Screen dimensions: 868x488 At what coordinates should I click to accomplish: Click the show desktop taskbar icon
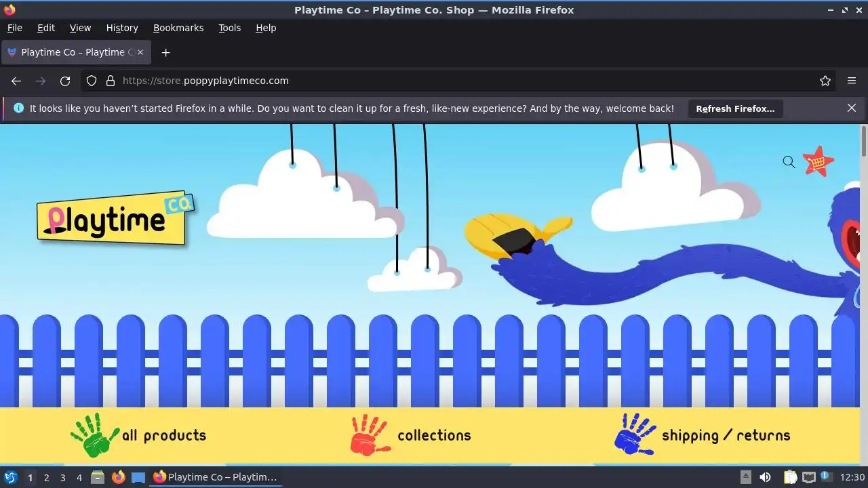[x=138, y=477]
